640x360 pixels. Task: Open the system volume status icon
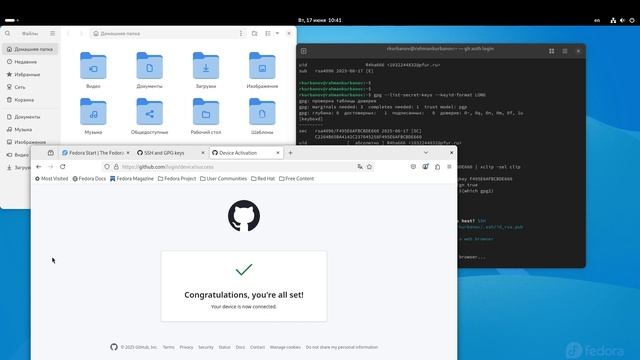click(622, 20)
